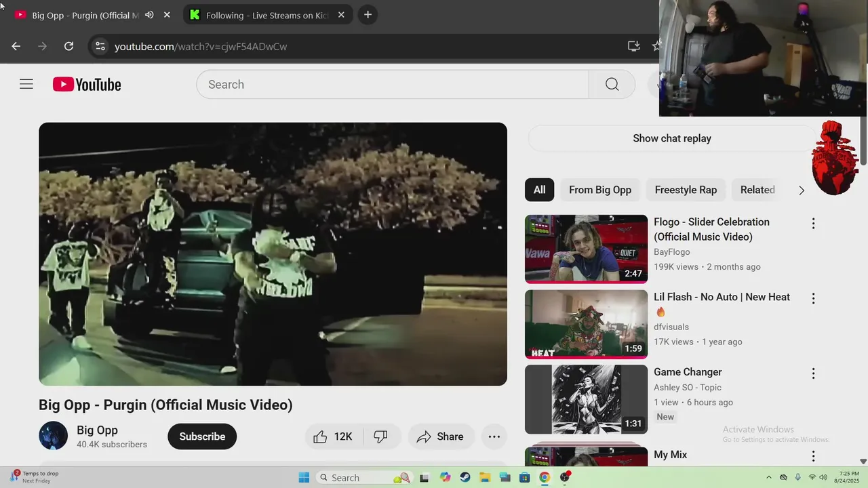Open the YouTube hamburger guide menu
Viewport: 868px width, 488px height.
click(26, 84)
